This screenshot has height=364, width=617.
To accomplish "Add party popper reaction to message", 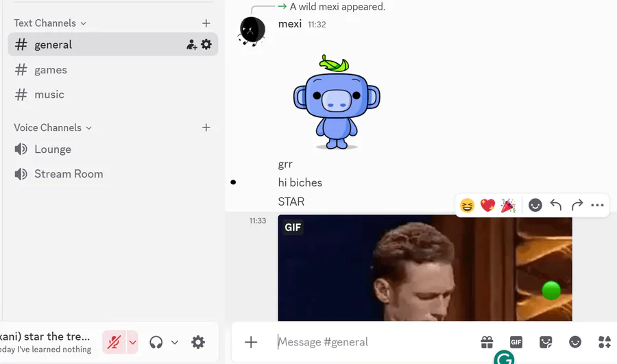I will pos(508,206).
